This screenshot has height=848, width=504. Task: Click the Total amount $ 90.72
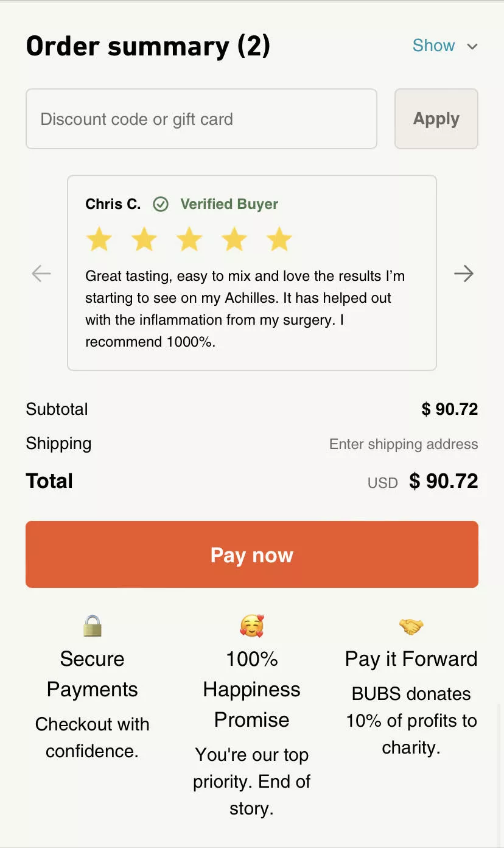coord(444,481)
